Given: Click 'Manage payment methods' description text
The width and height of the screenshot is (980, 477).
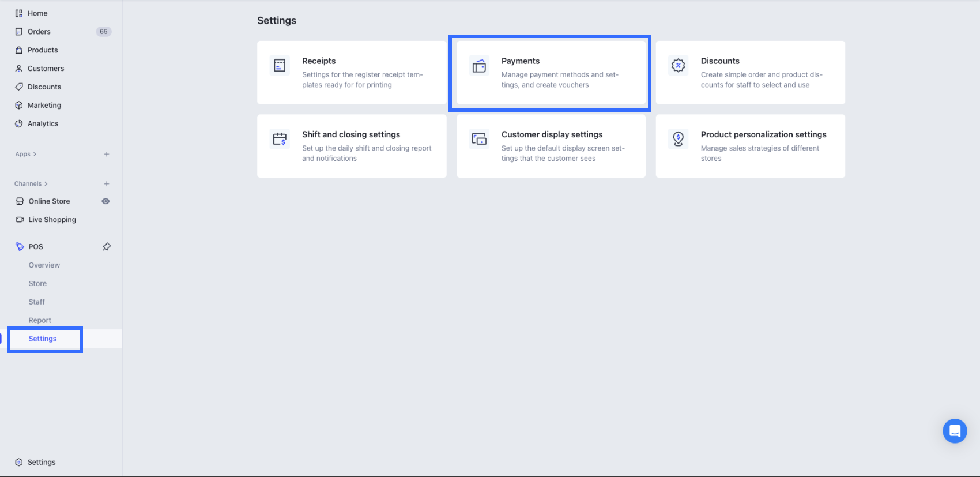Looking at the screenshot, I should 560,80.
